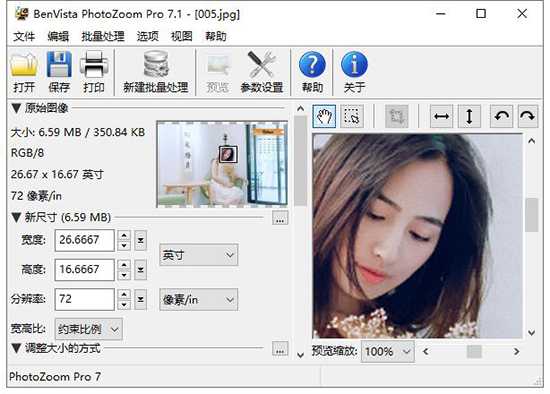Viewport: 550px width, 394px height.
Task: Open the 分辨率 presets dropdown button
Action: [x=140, y=299]
